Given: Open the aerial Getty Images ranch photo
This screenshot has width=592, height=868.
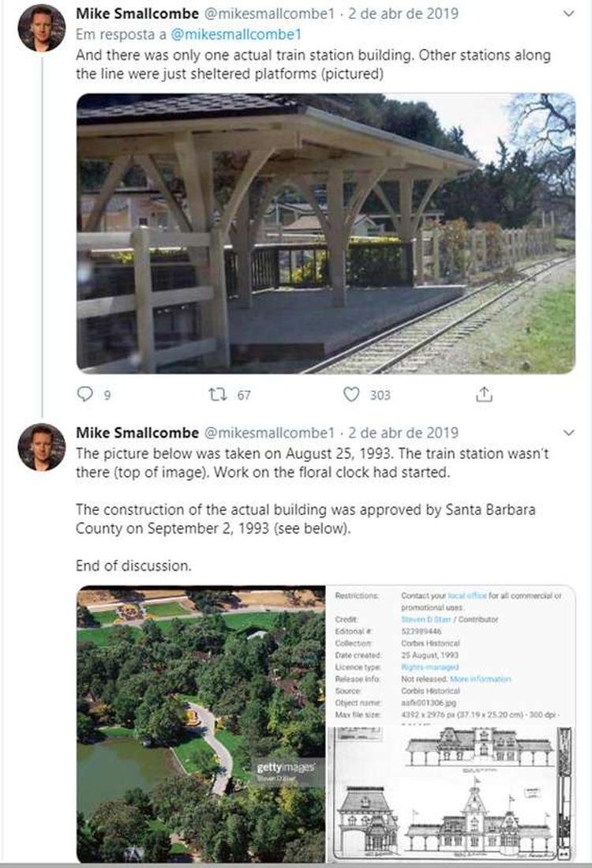Looking at the screenshot, I should [200, 723].
